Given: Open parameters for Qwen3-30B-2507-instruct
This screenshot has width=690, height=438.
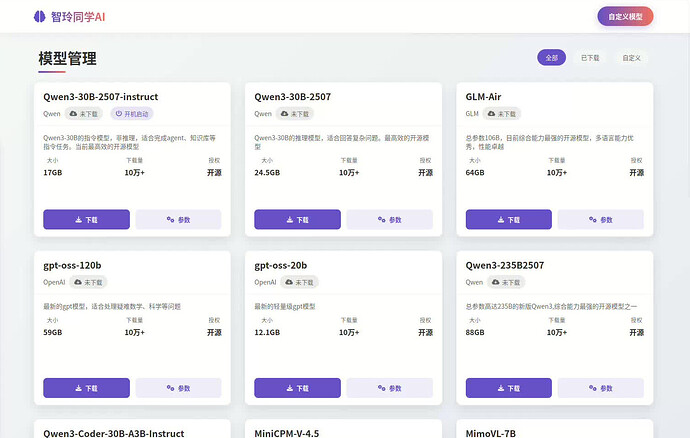Looking at the screenshot, I should [178, 219].
